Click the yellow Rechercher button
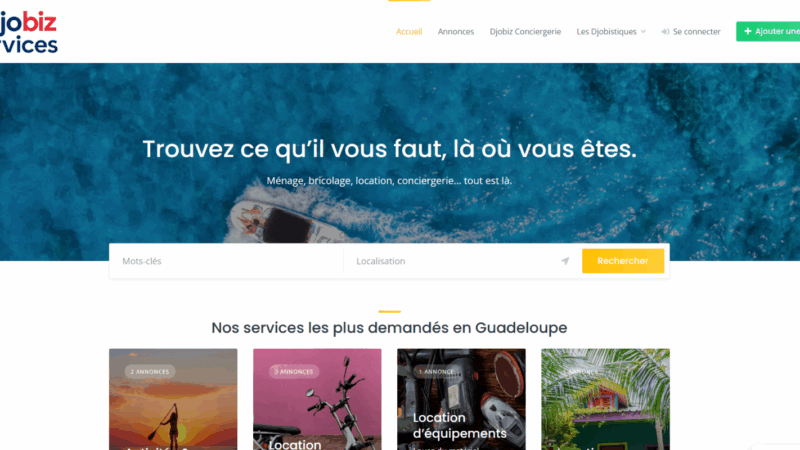Image resolution: width=800 pixels, height=450 pixels. tap(623, 261)
